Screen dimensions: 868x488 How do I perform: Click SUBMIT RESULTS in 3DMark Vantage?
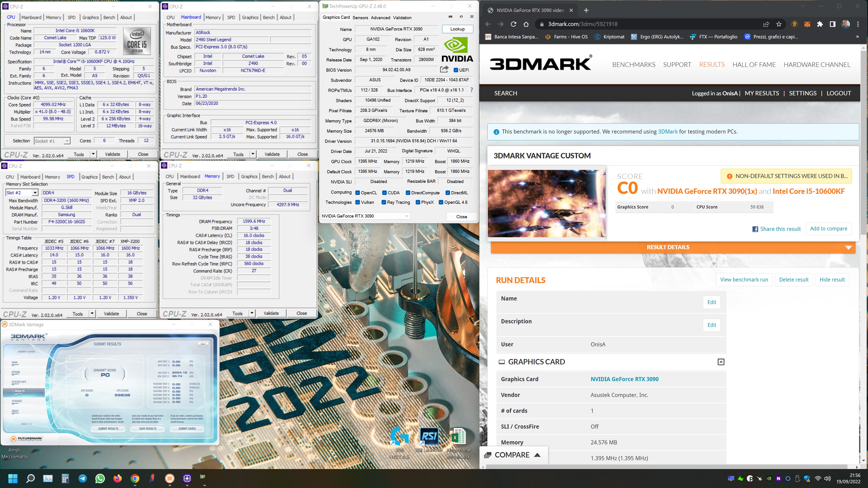[108, 429]
